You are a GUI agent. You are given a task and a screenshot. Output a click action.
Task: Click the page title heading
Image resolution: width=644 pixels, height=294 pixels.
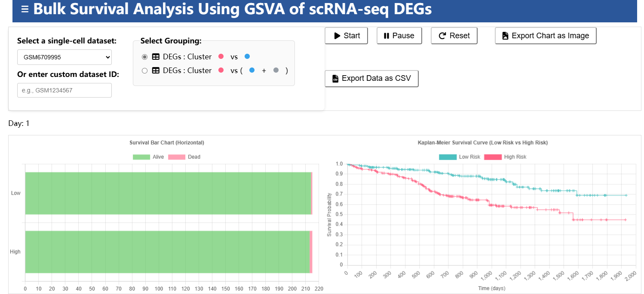[232, 9]
